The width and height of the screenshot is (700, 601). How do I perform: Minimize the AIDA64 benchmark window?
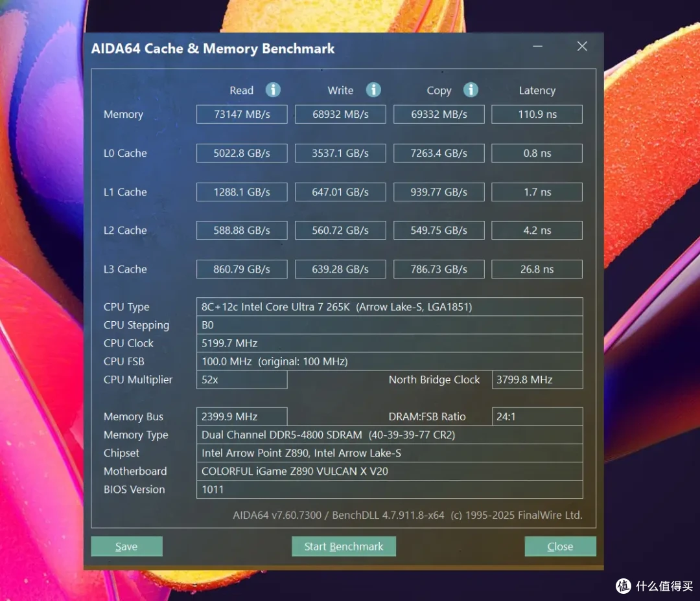(537, 46)
